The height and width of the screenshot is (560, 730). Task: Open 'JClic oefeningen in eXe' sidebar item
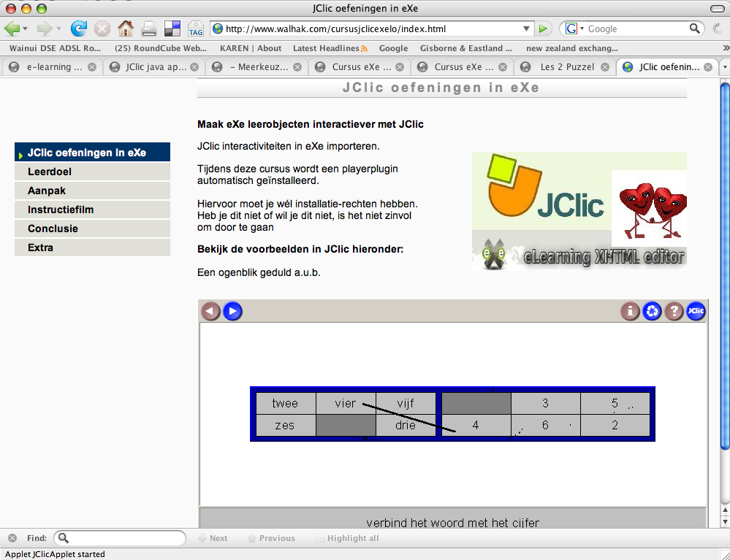click(x=92, y=153)
